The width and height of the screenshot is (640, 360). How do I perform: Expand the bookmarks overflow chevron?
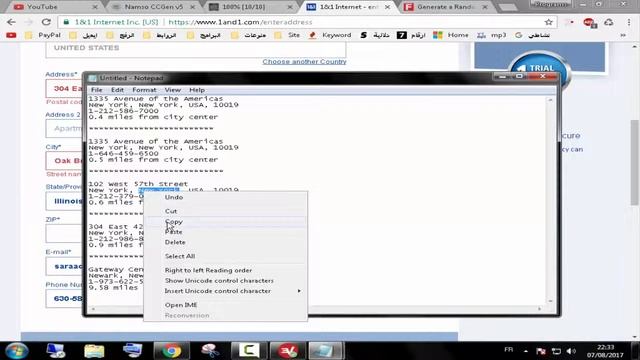623,36
